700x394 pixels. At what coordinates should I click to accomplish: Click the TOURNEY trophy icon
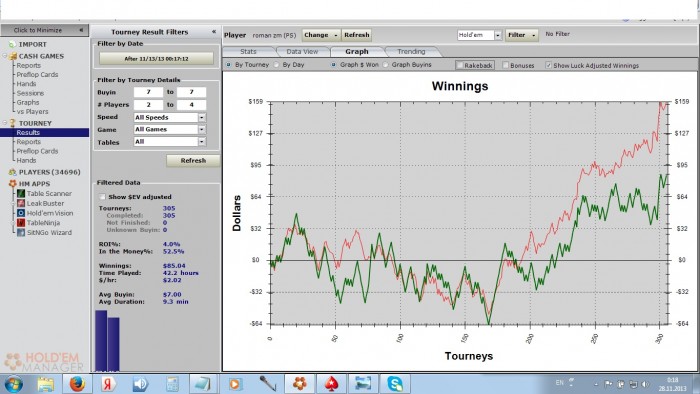12,123
